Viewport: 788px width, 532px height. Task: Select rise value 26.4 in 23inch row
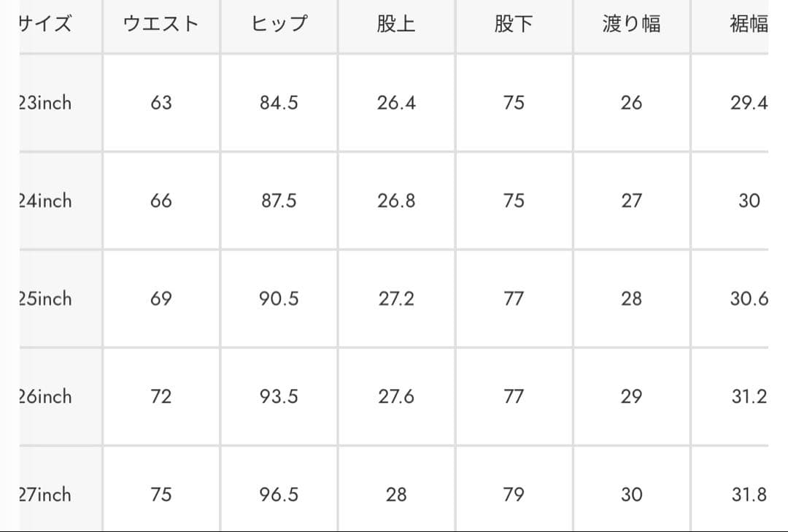tap(396, 103)
